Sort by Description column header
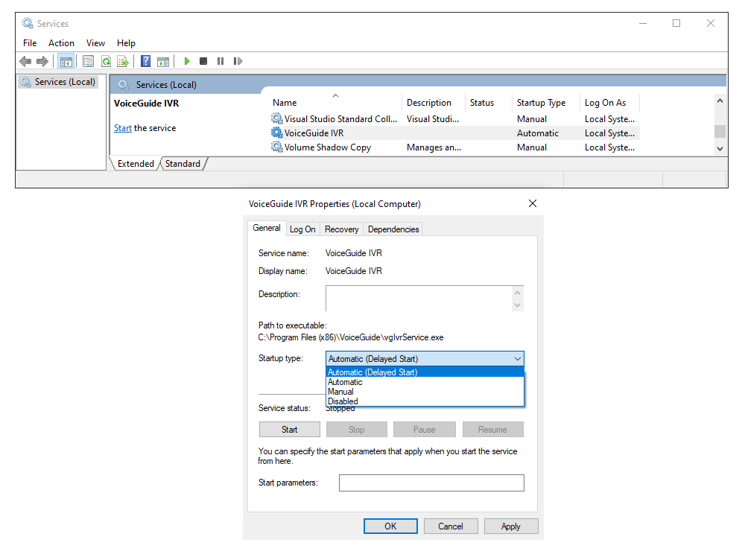The height and width of the screenshot is (560, 742). pos(433,103)
